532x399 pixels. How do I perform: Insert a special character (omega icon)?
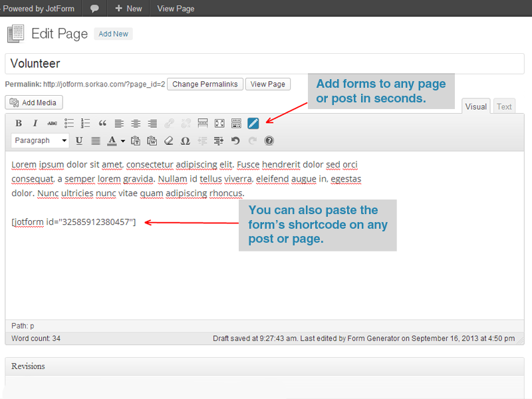coord(186,140)
